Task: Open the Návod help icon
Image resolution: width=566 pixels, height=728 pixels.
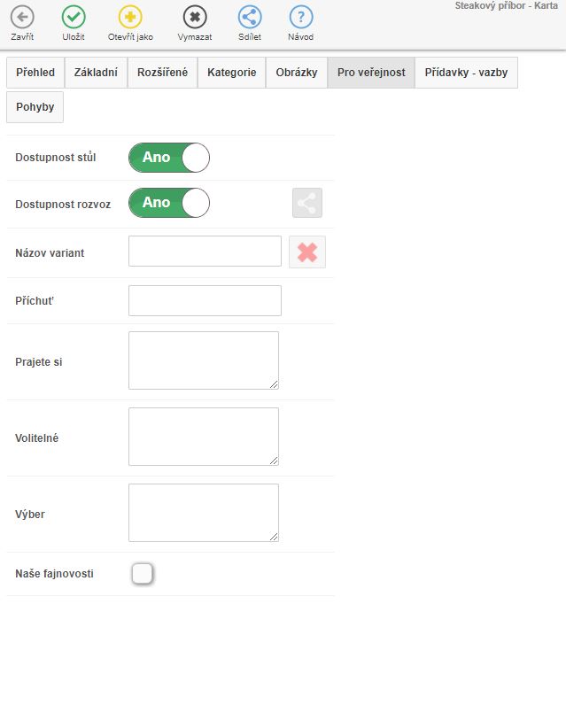Action: (x=301, y=17)
